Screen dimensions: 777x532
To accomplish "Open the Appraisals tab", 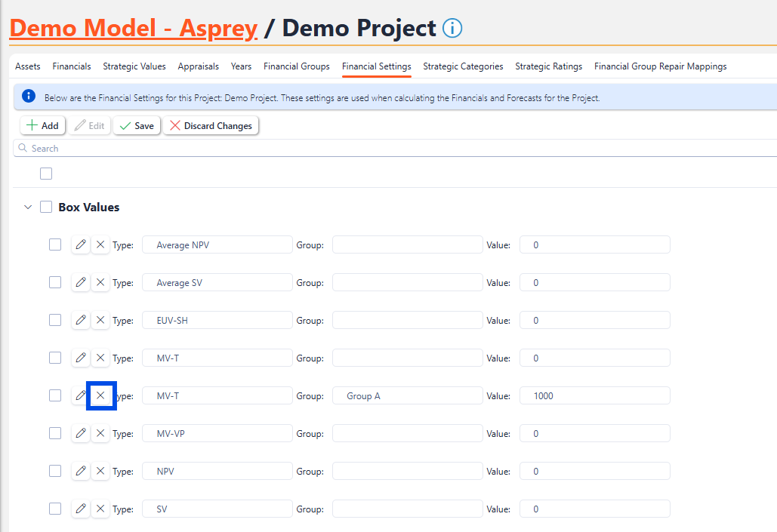I will click(198, 66).
